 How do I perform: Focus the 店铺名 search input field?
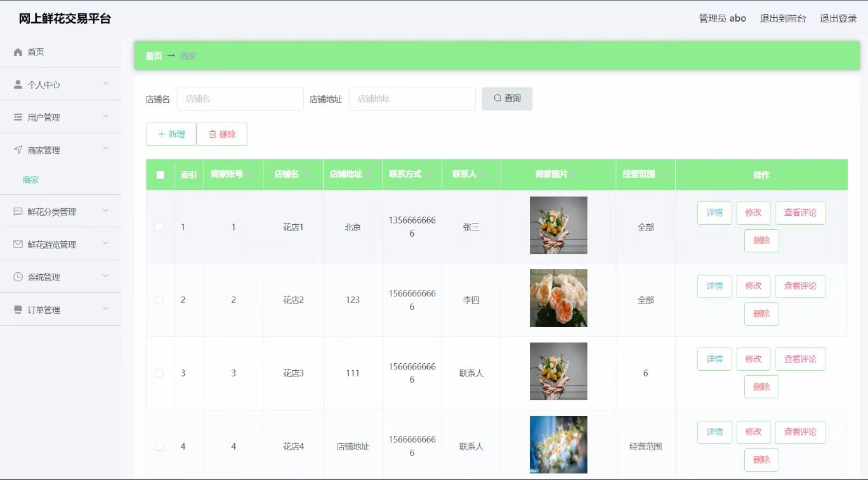(240, 99)
